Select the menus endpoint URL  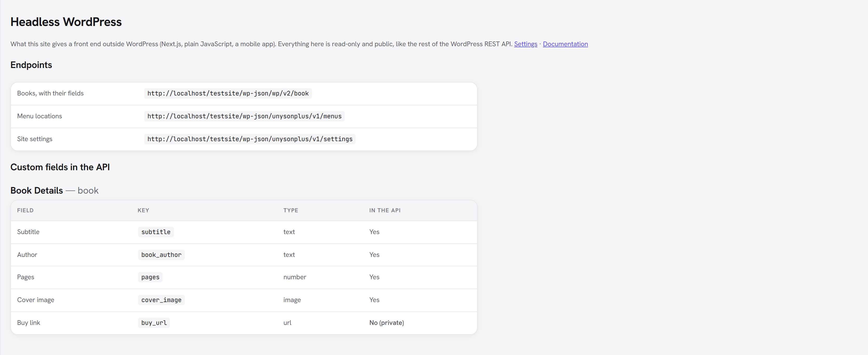[x=244, y=116]
